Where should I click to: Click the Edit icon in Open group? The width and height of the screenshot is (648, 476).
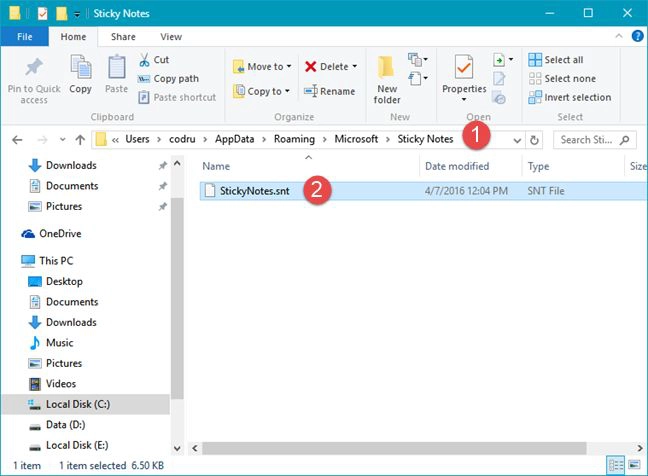pos(499,79)
